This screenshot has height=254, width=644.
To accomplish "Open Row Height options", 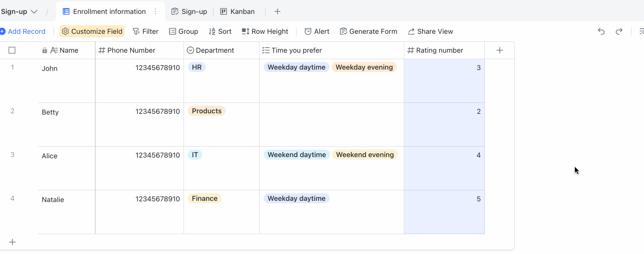I will coord(265,31).
